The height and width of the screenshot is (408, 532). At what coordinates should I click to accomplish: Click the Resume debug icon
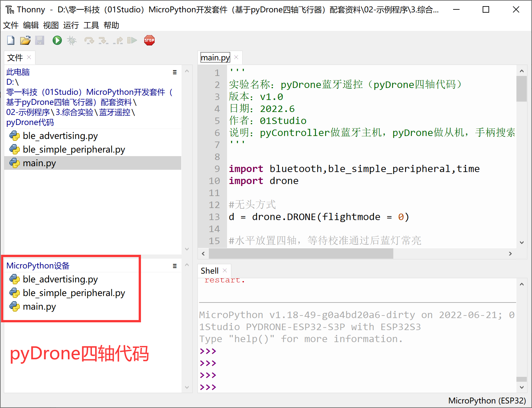coord(132,40)
